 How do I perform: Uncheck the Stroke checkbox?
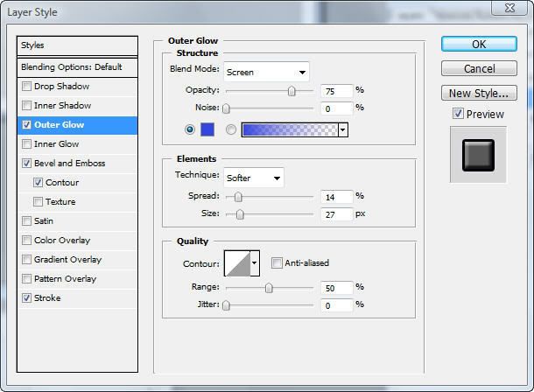coord(26,298)
